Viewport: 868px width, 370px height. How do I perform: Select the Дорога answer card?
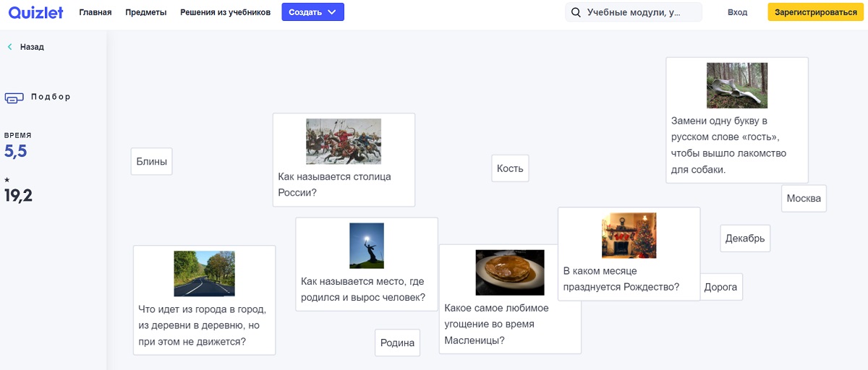click(720, 287)
